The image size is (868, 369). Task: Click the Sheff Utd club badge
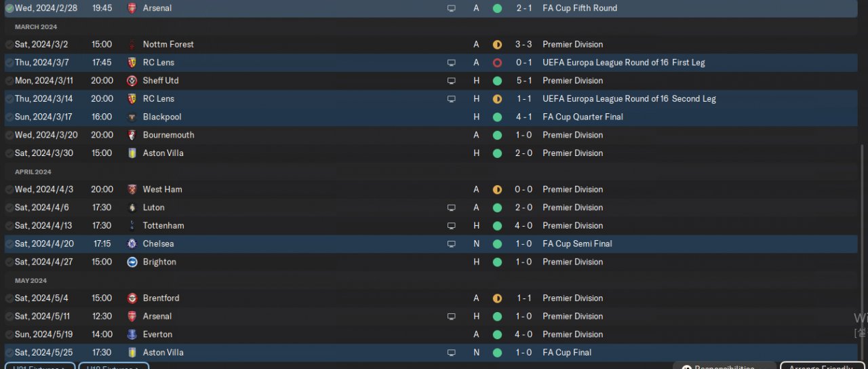click(x=132, y=81)
